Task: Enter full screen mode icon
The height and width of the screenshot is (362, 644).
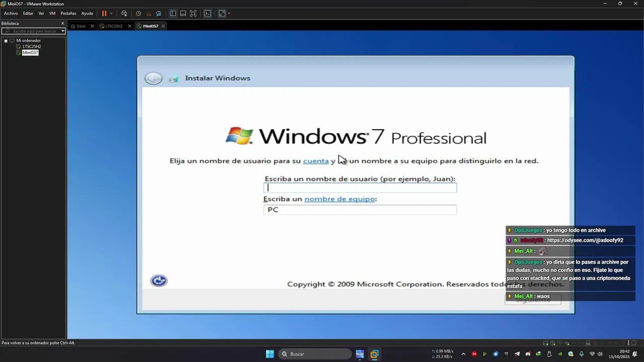Action: click(193, 14)
